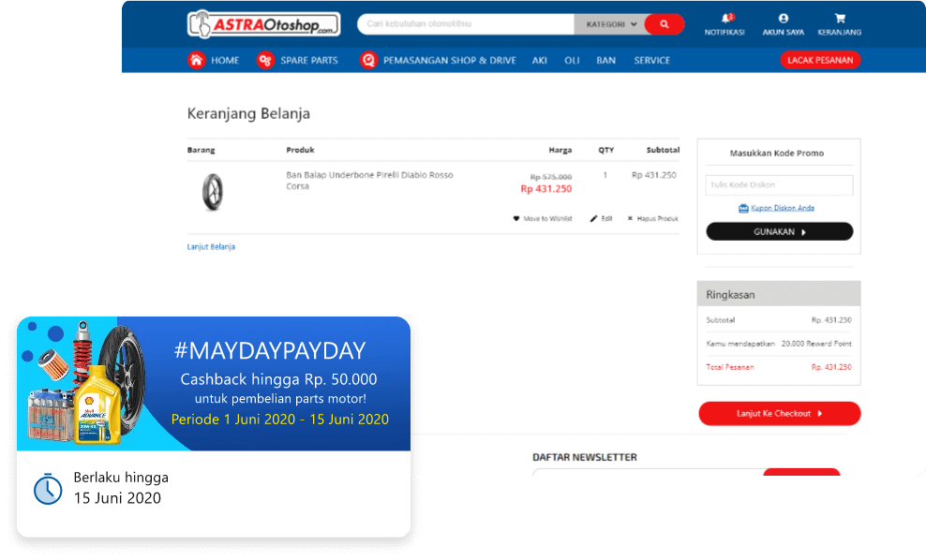Click the Pemasangan Shop & Drive icon

(x=368, y=60)
